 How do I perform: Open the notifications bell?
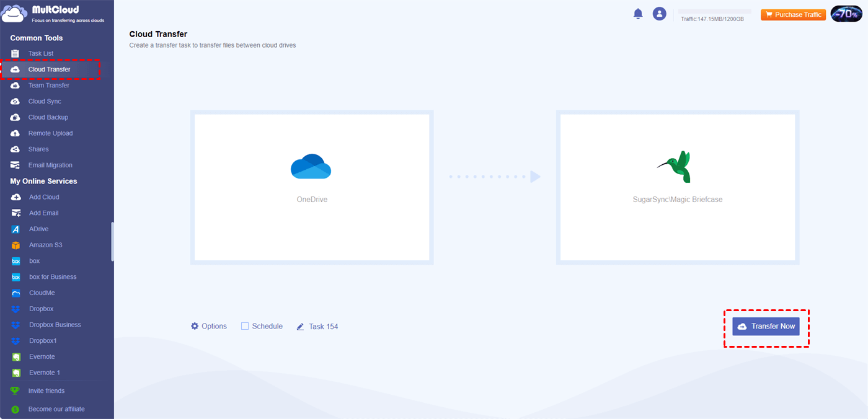(638, 14)
